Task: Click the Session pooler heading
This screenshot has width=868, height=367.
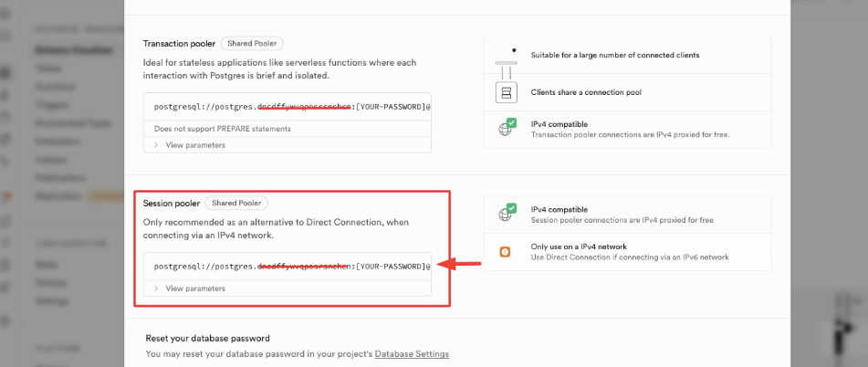Action: (x=171, y=203)
